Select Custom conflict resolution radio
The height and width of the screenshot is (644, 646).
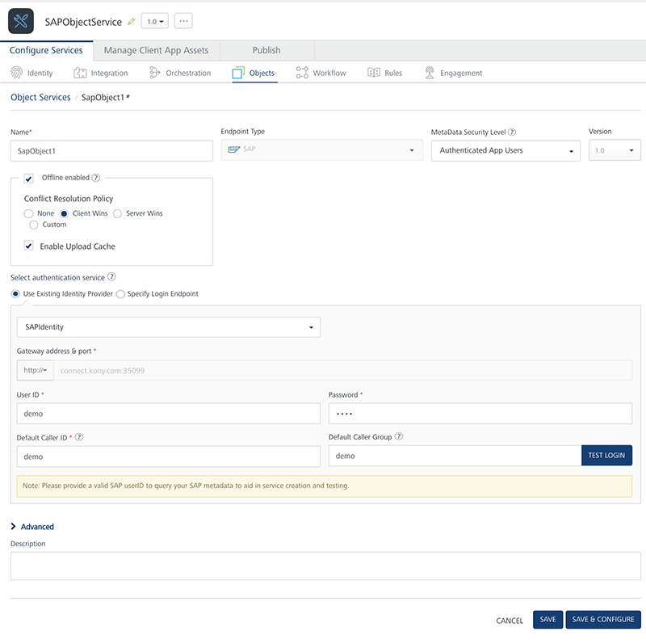(x=34, y=225)
